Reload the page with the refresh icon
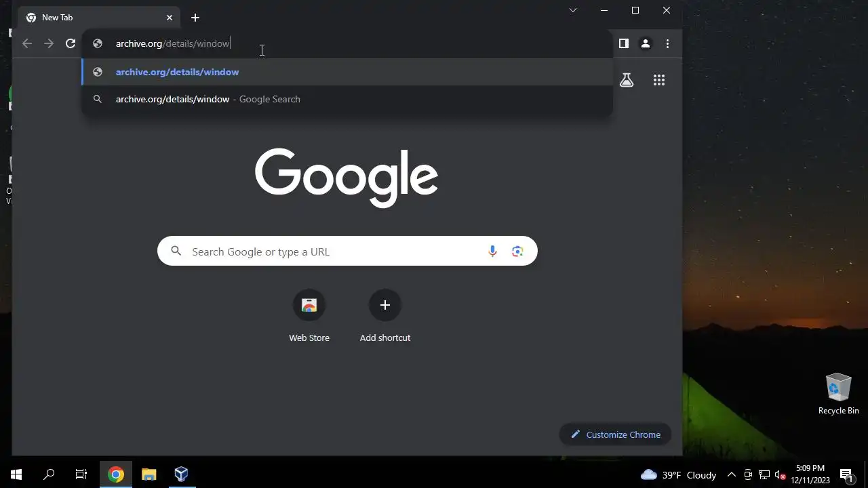 tap(71, 43)
